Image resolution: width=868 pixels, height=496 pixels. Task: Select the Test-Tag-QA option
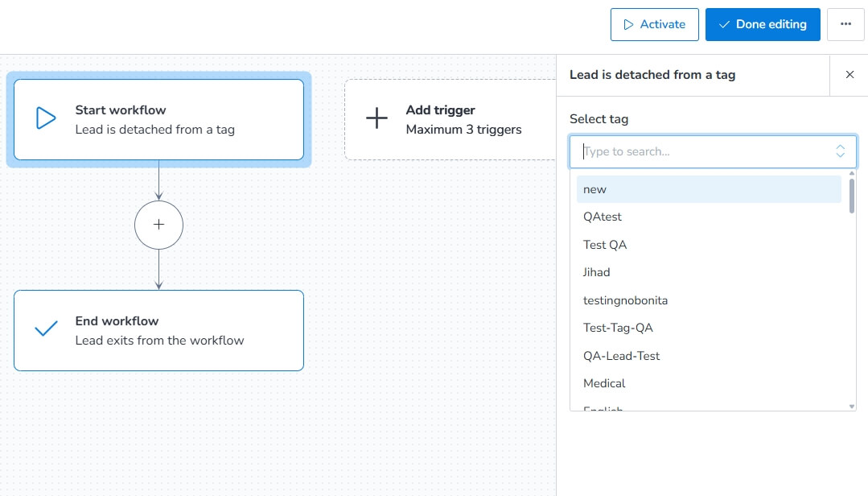[709, 328]
